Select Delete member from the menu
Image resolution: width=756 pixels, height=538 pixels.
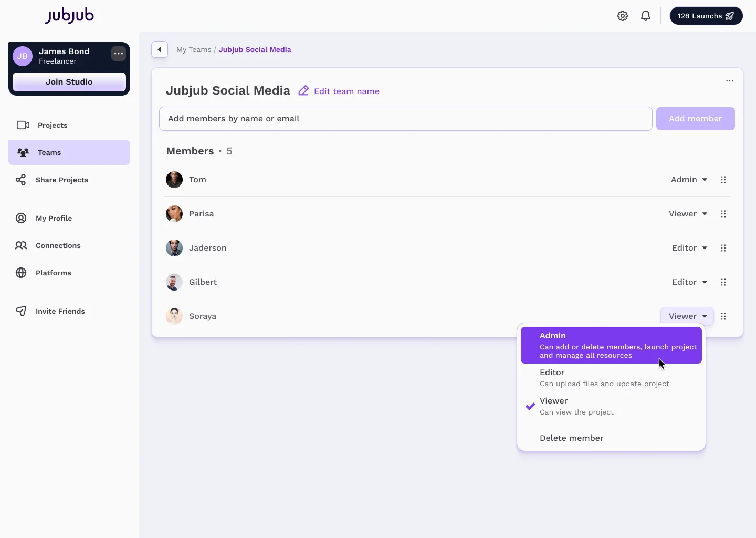pos(571,438)
